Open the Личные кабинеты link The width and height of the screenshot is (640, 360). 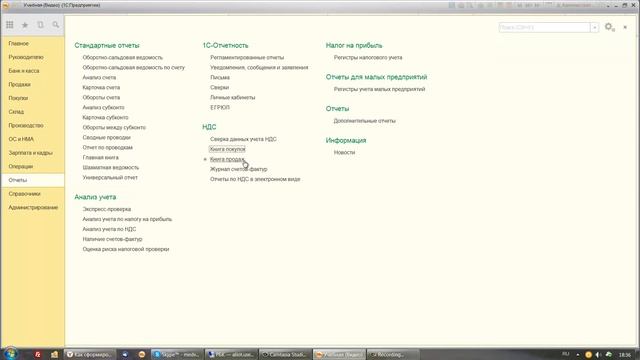click(x=233, y=98)
